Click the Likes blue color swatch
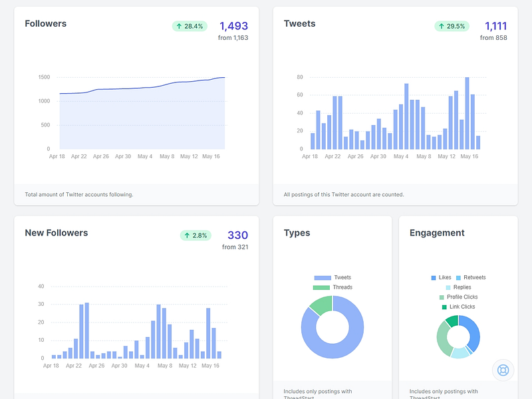 click(434, 278)
